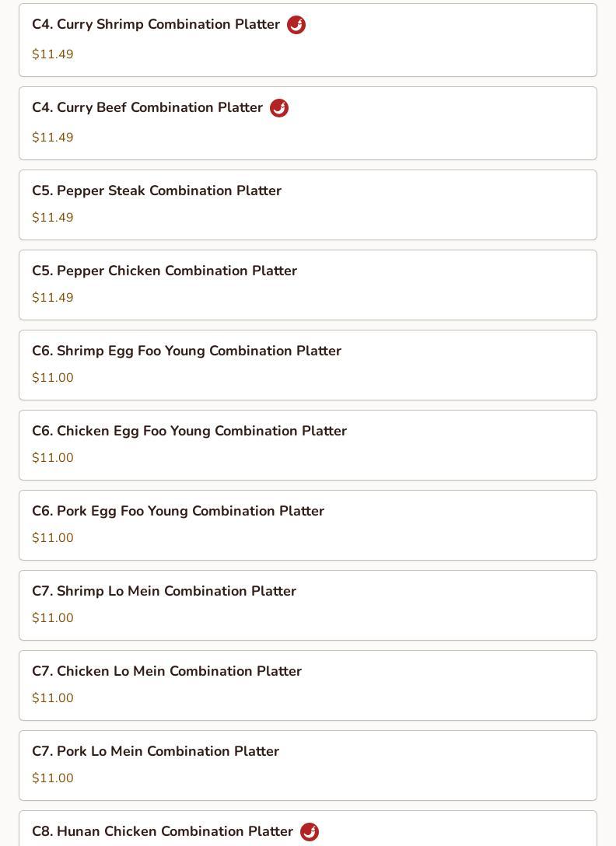Open C4. Curry Shrimp Combination Platter
Viewport: 616px width, 846px height.
156,25
